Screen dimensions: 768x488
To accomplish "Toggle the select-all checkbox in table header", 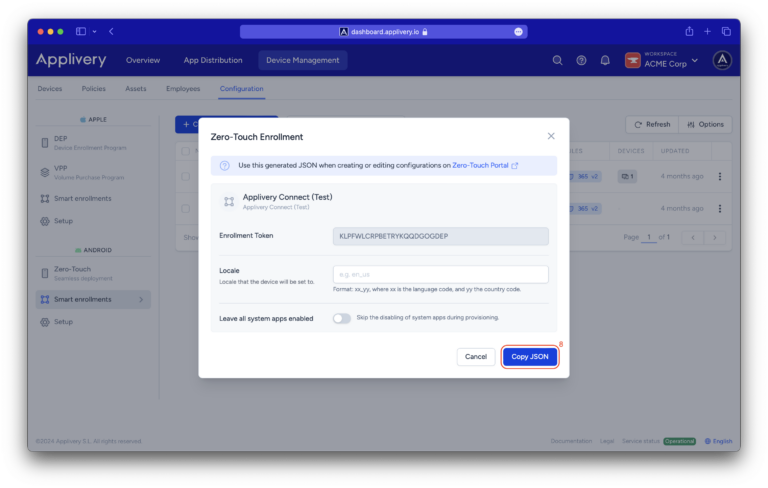I will coord(186,151).
